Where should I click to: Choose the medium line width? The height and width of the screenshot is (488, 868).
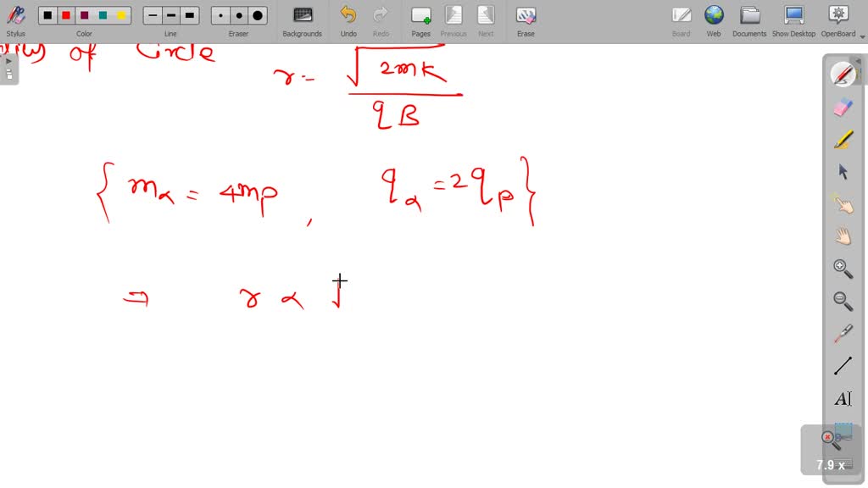[x=170, y=15]
